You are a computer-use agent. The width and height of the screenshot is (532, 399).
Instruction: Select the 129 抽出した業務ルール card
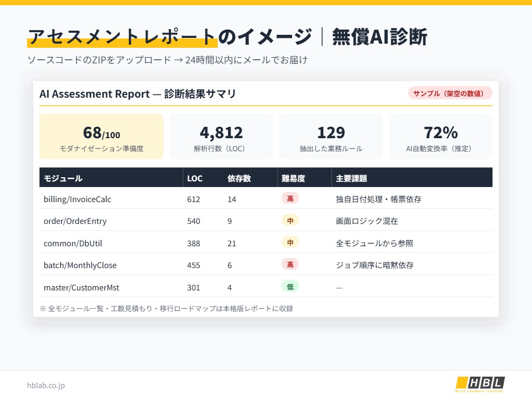coord(331,137)
